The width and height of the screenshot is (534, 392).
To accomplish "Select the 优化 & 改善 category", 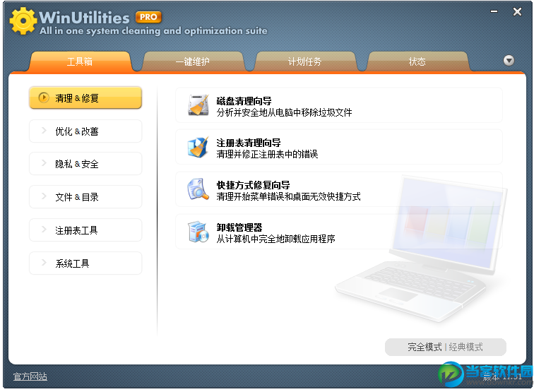I will pos(85,131).
